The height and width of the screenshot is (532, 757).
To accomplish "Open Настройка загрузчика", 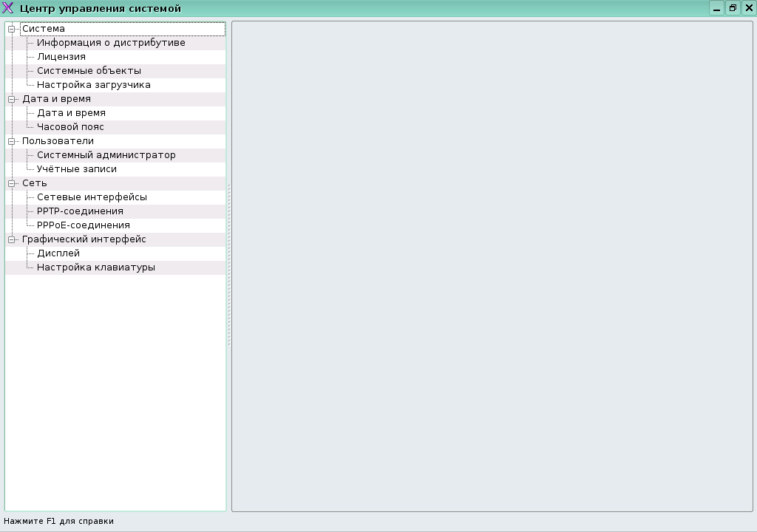I will (94, 85).
